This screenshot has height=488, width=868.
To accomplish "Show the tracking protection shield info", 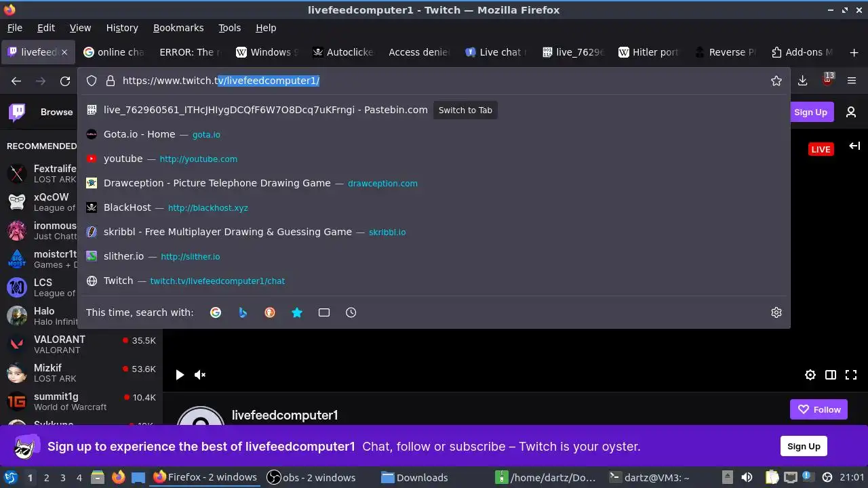I will 92,81.
